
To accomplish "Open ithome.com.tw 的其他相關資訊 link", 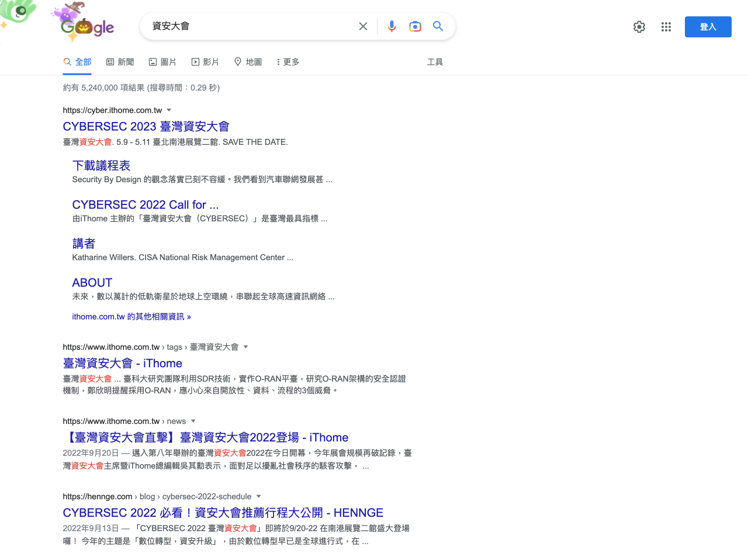I will coord(131,316).
